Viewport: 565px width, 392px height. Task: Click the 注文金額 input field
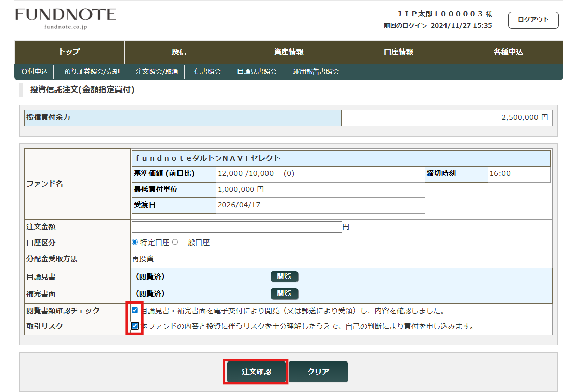click(x=236, y=227)
